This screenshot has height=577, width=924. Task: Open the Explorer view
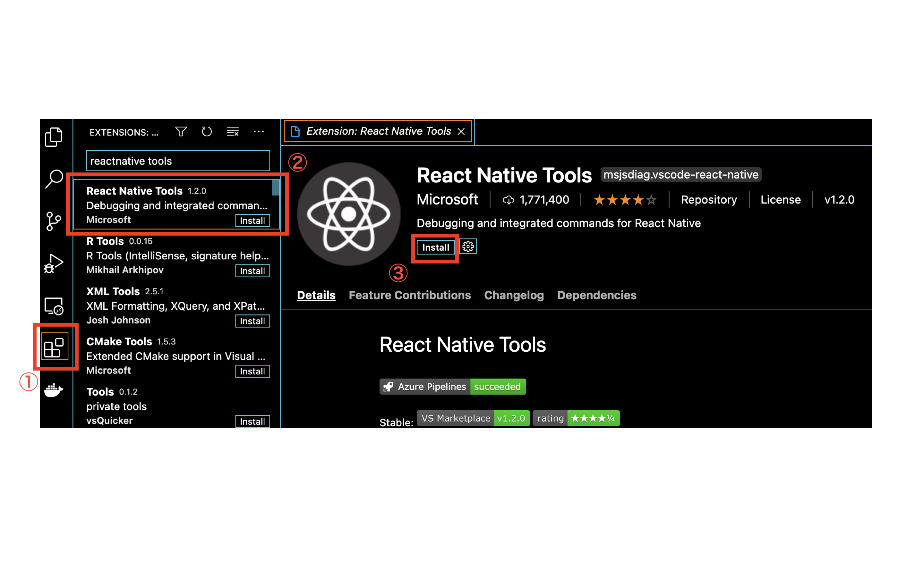(x=54, y=137)
